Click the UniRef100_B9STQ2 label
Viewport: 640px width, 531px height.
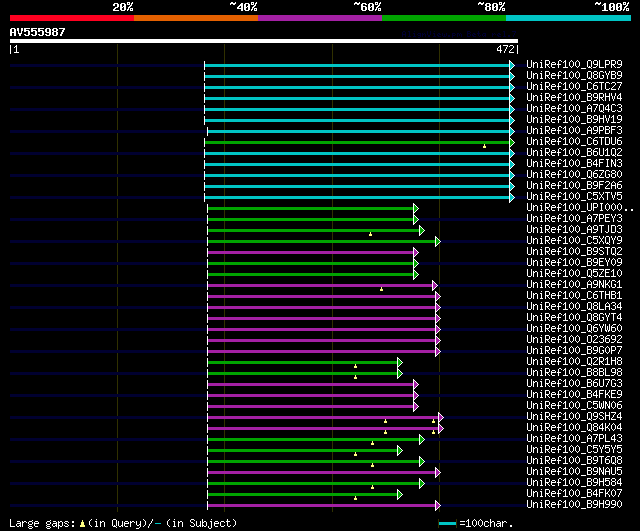(x=574, y=252)
